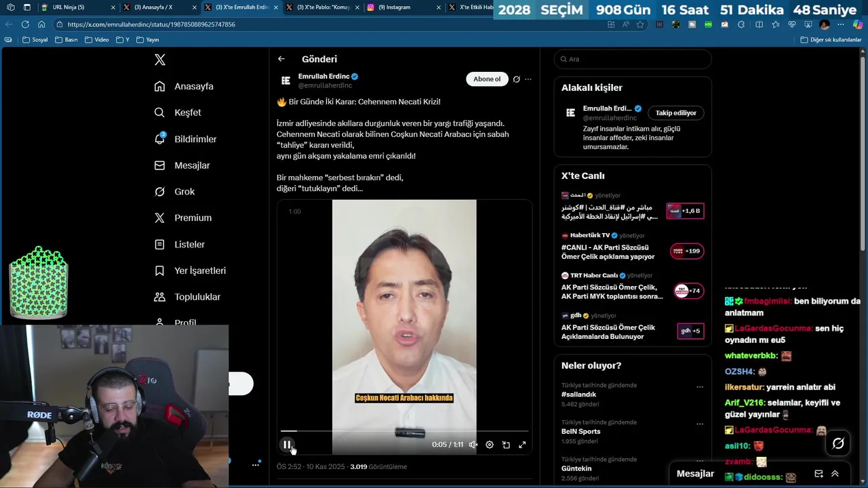
Task: Open browser profile avatar
Action: click(x=825, y=24)
